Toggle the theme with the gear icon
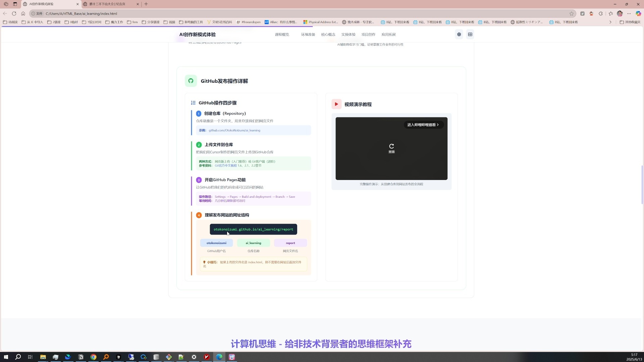Image resolution: width=644 pixels, height=362 pixels. click(x=459, y=35)
